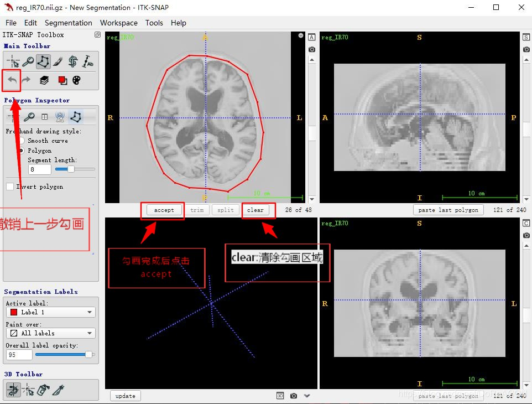532x404 pixels.
Task: Open the Active label dropdown showing Label 1
Action: tap(50, 312)
